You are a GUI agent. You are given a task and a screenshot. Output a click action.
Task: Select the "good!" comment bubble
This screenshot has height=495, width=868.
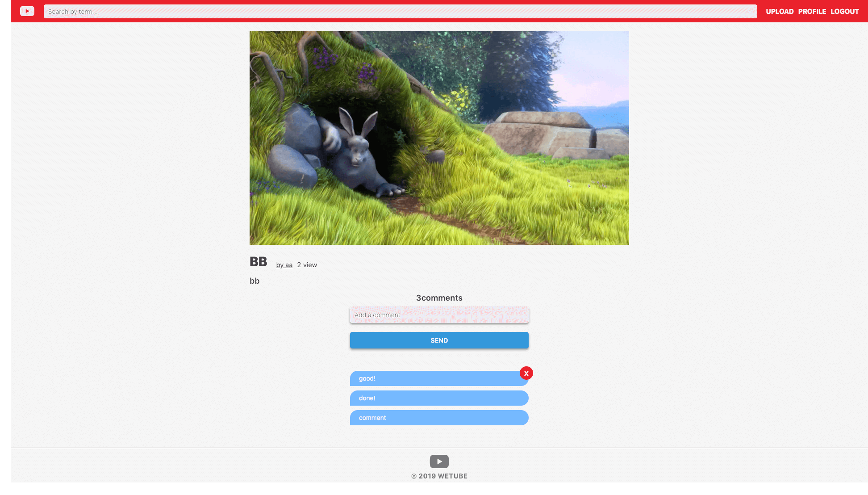(x=439, y=378)
